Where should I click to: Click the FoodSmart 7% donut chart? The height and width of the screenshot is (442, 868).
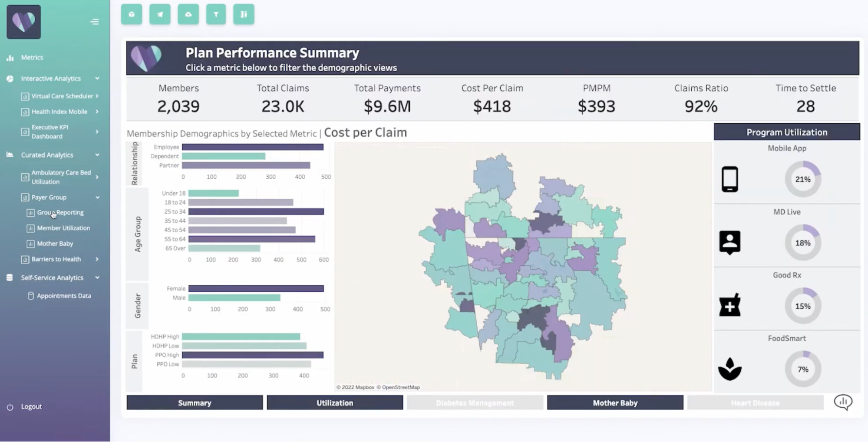coord(803,369)
